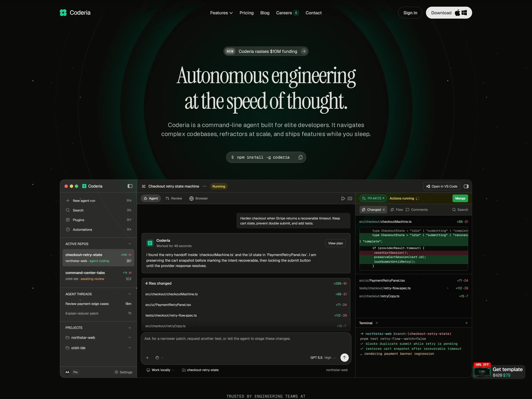
Task: Open tests/checkout/retry-flow.spec.ts in files changed list
Action: coord(246,315)
